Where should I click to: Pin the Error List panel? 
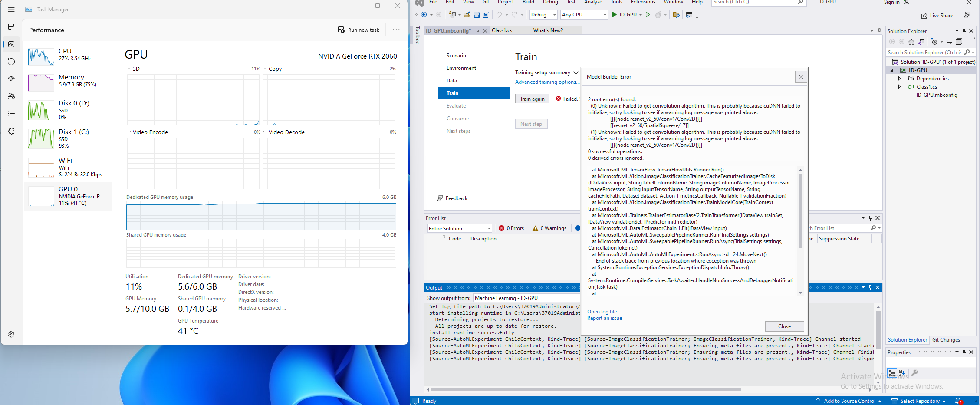click(871, 218)
